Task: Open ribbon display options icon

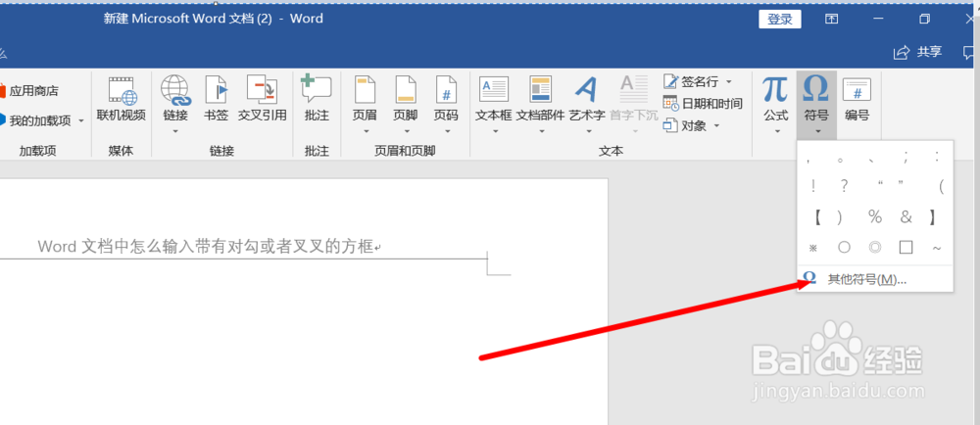Action: tap(831, 20)
